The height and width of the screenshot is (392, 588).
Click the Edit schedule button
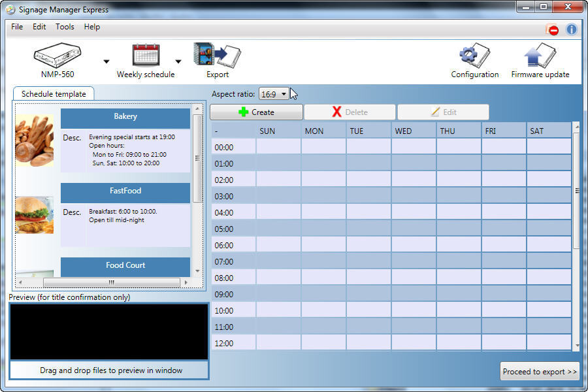point(444,111)
